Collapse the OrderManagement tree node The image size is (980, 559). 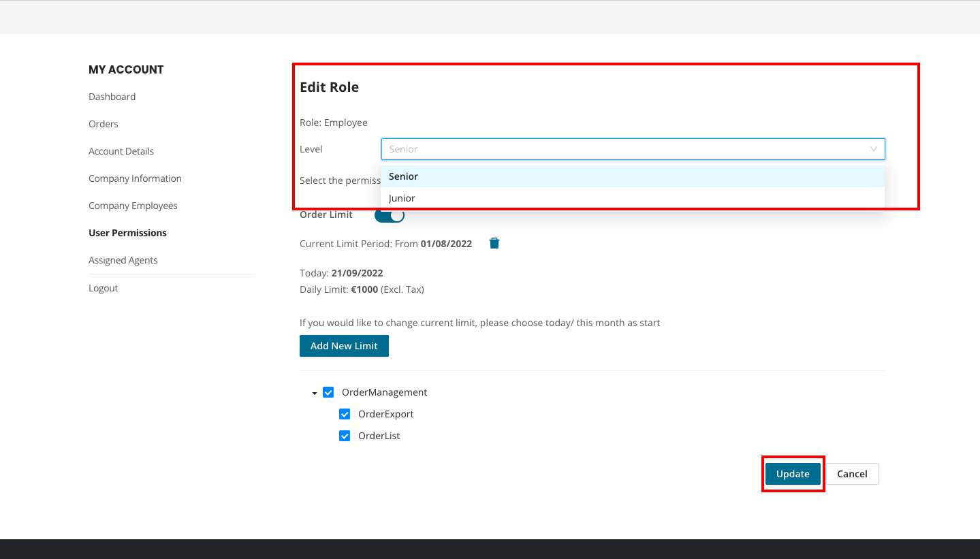[315, 393]
